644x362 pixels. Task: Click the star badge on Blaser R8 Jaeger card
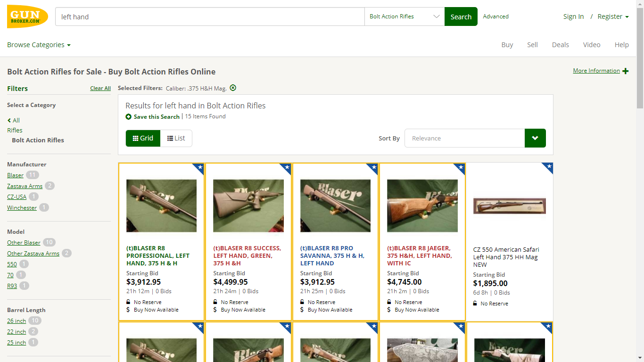tap(461, 167)
